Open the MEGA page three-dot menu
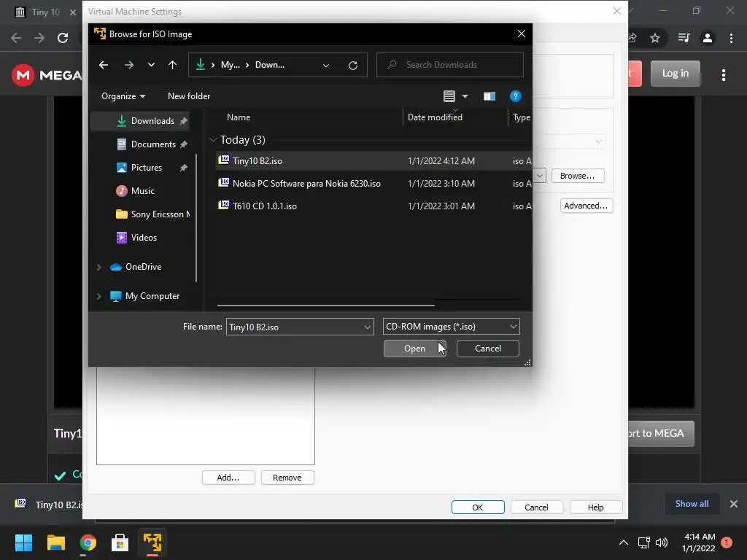Viewport: 747px width, 560px height. tap(724, 75)
